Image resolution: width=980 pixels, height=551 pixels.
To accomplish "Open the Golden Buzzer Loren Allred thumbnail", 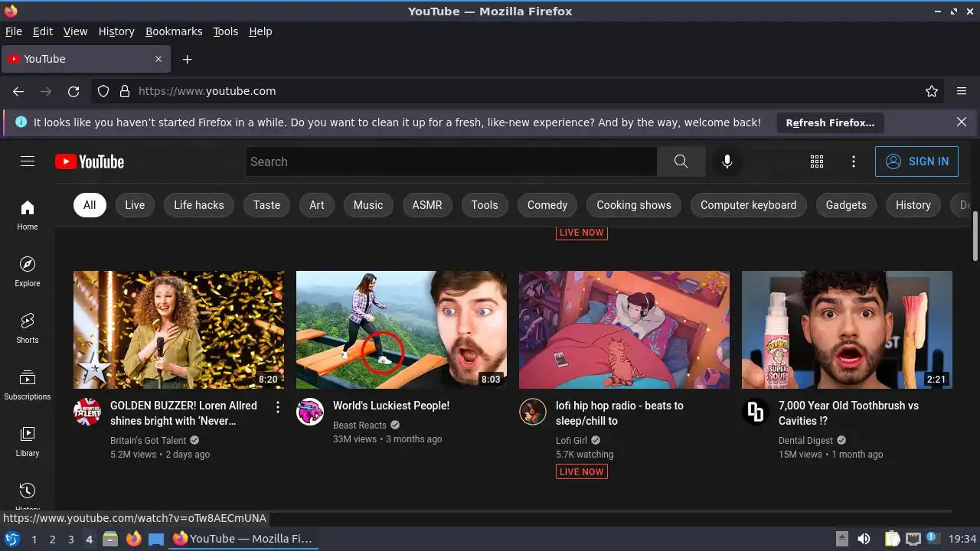I will pyautogui.click(x=178, y=330).
